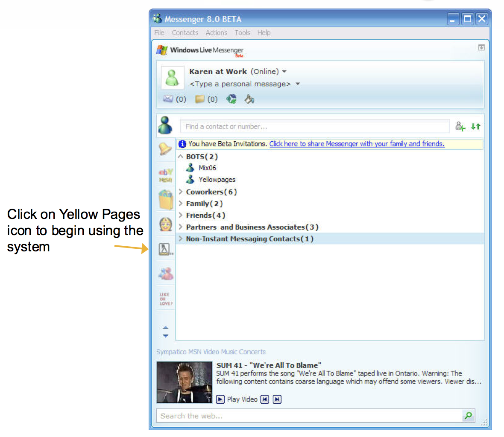Viewport: 504px width, 437px height.
Task: Click the Find a contact or number field
Action: 315,126
